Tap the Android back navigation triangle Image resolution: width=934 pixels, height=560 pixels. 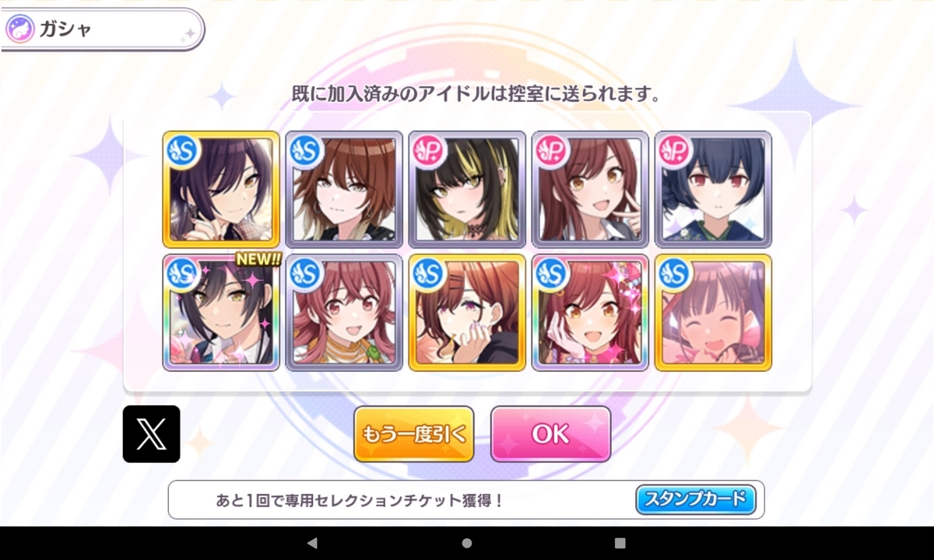pos(312,543)
